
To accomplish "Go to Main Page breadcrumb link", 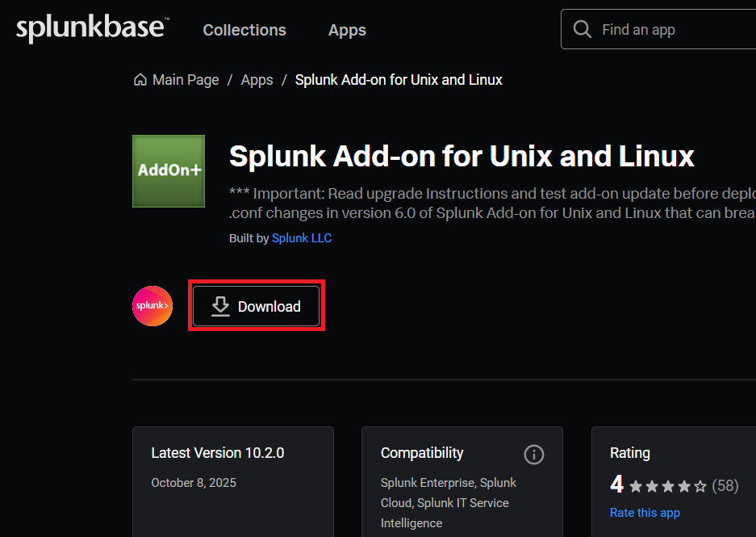I will tap(186, 80).
